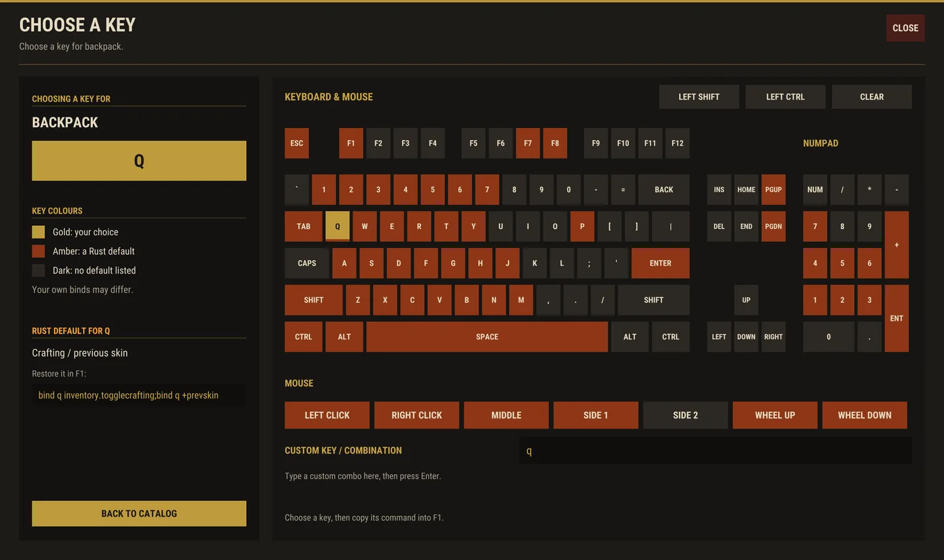The image size is (944, 560).
Task: Pick the MIDDLE mouse button
Action: (506, 415)
